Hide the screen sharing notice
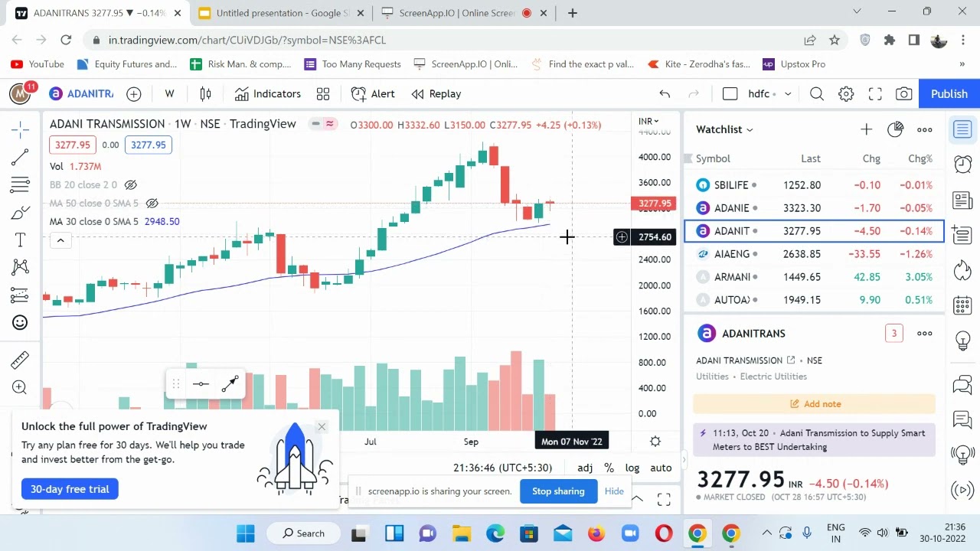Viewport: 980px width, 551px height. pyautogui.click(x=614, y=491)
